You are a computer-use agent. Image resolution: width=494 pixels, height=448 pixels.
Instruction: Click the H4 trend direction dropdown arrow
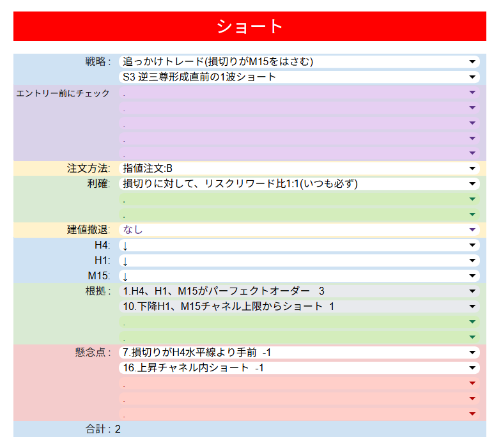(472, 245)
